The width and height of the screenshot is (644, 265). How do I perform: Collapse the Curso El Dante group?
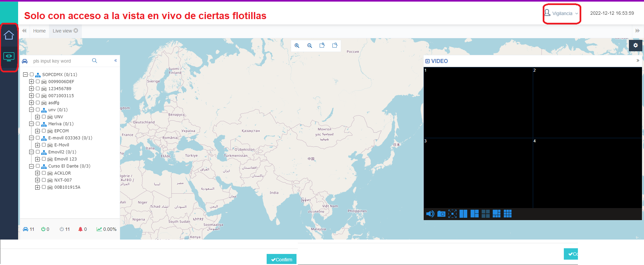[x=31, y=166]
